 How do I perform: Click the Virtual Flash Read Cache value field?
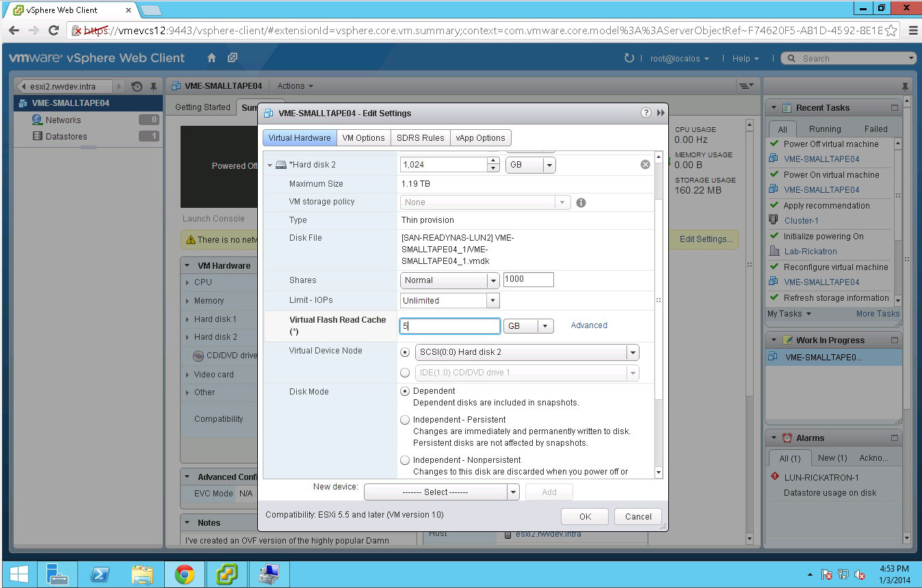450,326
